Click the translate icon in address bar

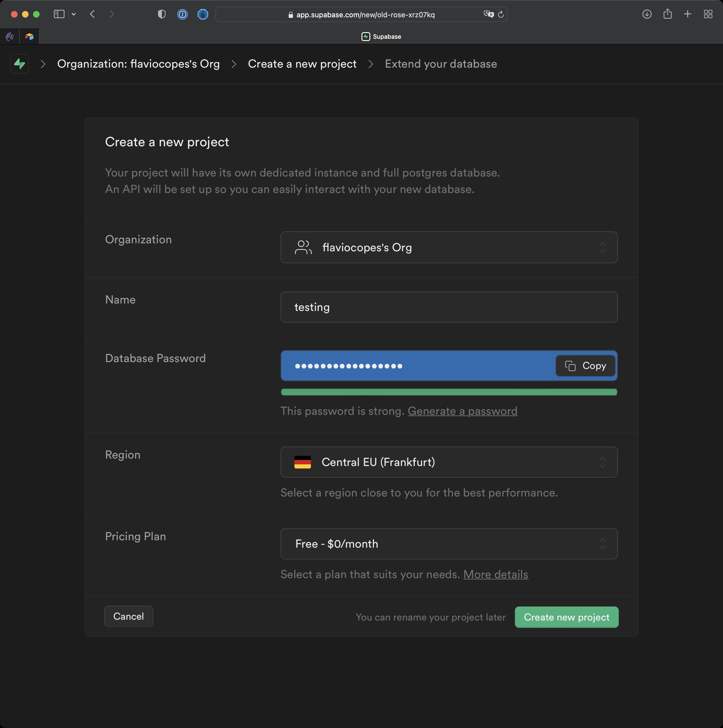tap(488, 14)
